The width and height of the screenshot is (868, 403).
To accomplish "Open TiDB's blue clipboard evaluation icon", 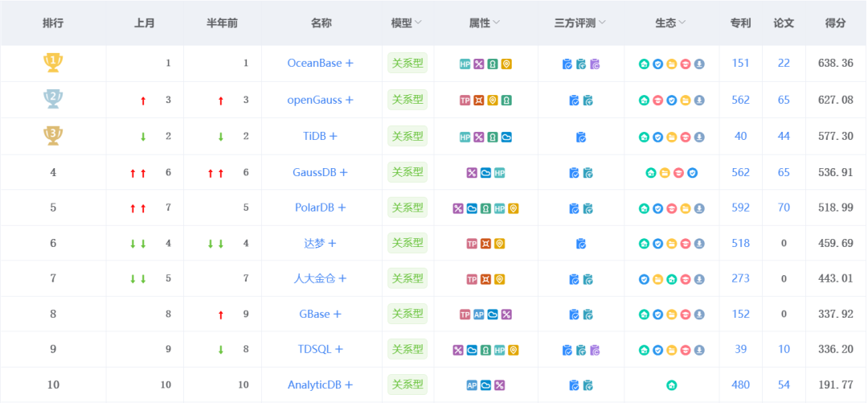I will pos(581,137).
